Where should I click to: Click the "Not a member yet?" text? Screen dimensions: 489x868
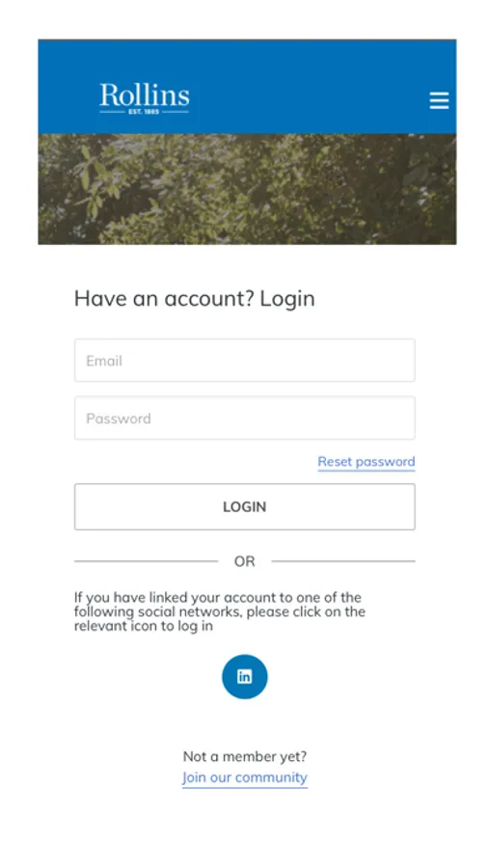coord(244,756)
